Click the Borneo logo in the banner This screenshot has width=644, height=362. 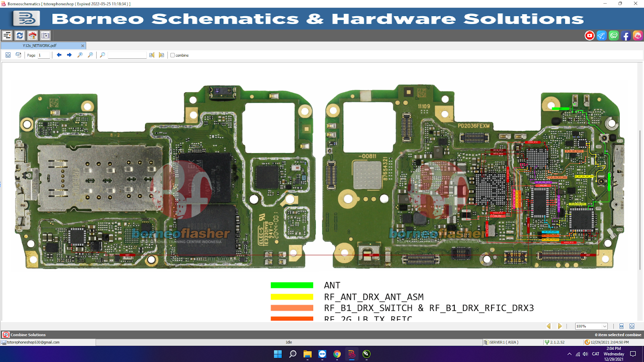tap(27, 19)
